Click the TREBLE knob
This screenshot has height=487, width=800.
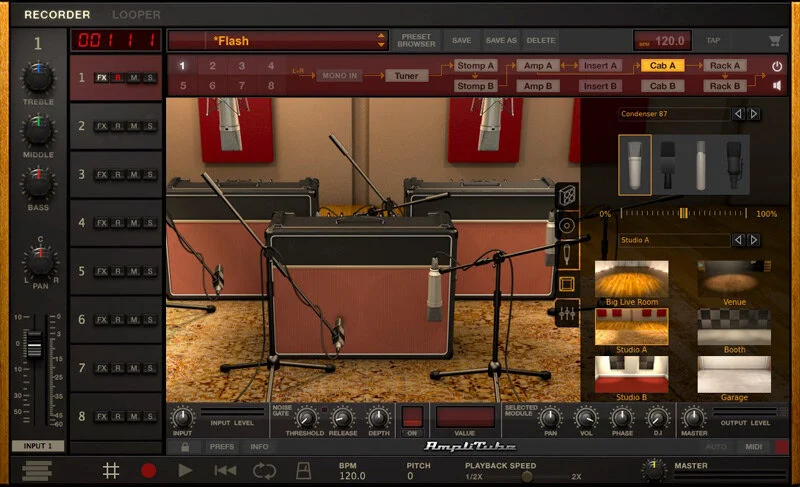[x=38, y=78]
